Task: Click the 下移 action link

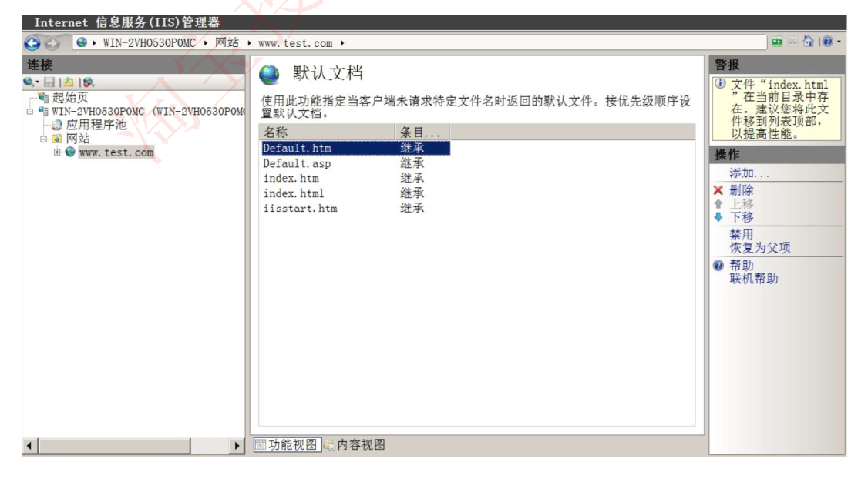Action: click(742, 217)
